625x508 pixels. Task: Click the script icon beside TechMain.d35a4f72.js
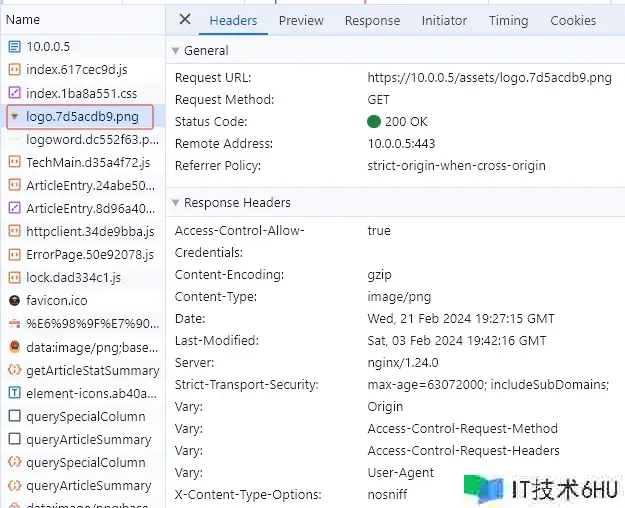point(14,162)
